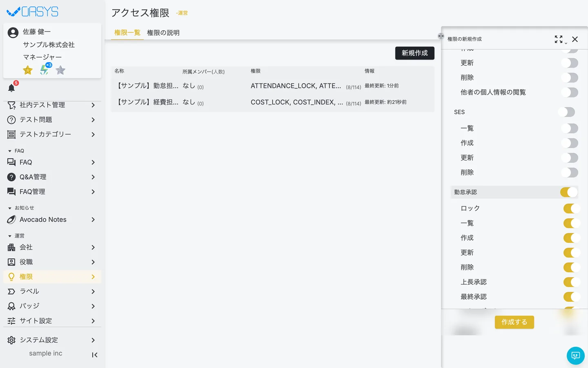Collapse the FAQ sidebar group

(10, 151)
